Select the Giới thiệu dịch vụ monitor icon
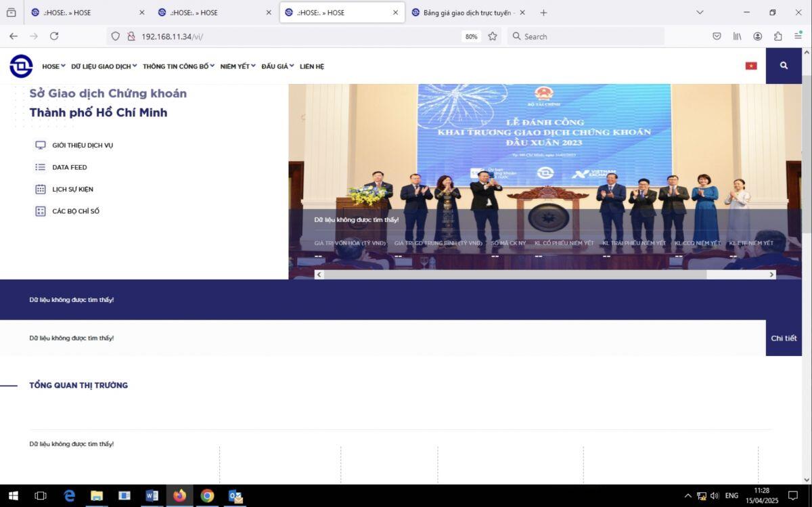The width and height of the screenshot is (812, 507). pos(39,144)
